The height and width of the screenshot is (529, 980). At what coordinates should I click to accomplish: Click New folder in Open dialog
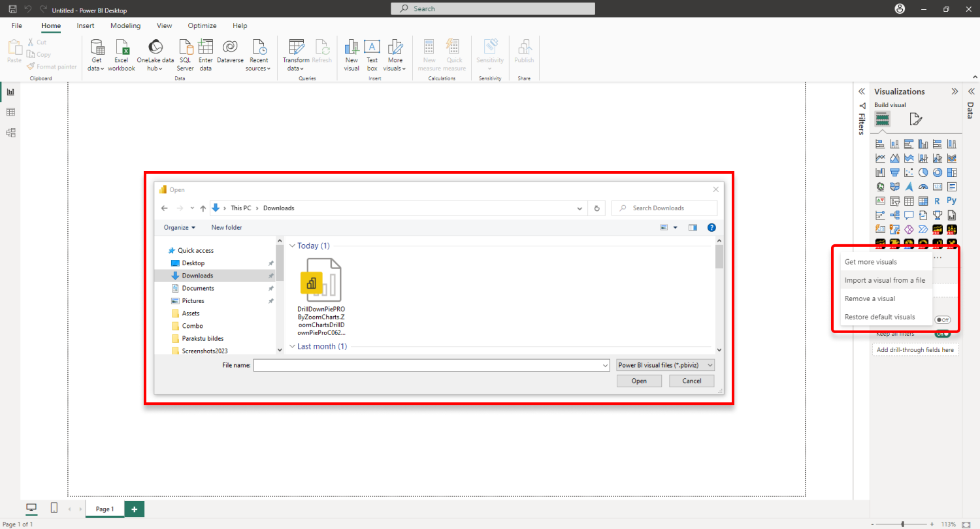(x=227, y=227)
